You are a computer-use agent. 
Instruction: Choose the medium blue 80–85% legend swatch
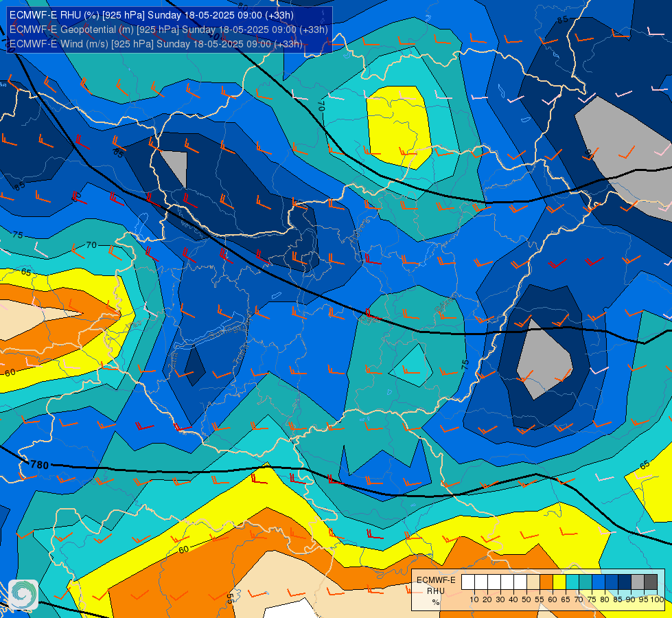coord(612,582)
